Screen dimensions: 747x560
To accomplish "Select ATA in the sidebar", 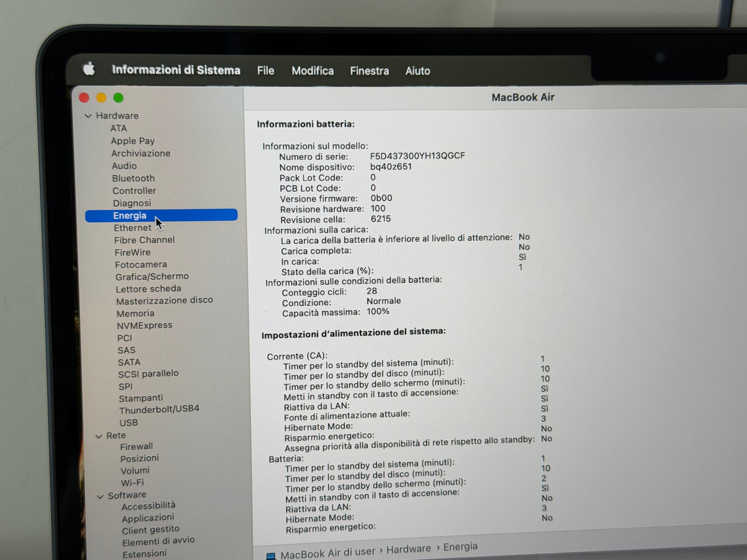I will pos(118,128).
